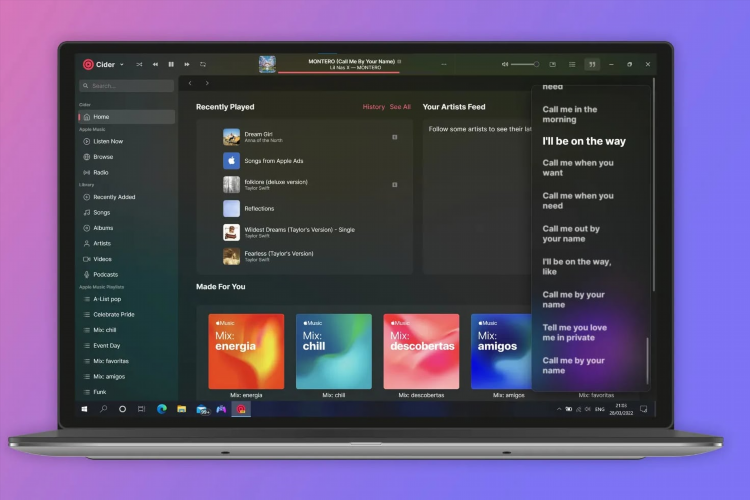This screenshot has width=750, height=500.
Task: Open the Mix: favoritas playlist in sidebar
Action: pos(126,361)
